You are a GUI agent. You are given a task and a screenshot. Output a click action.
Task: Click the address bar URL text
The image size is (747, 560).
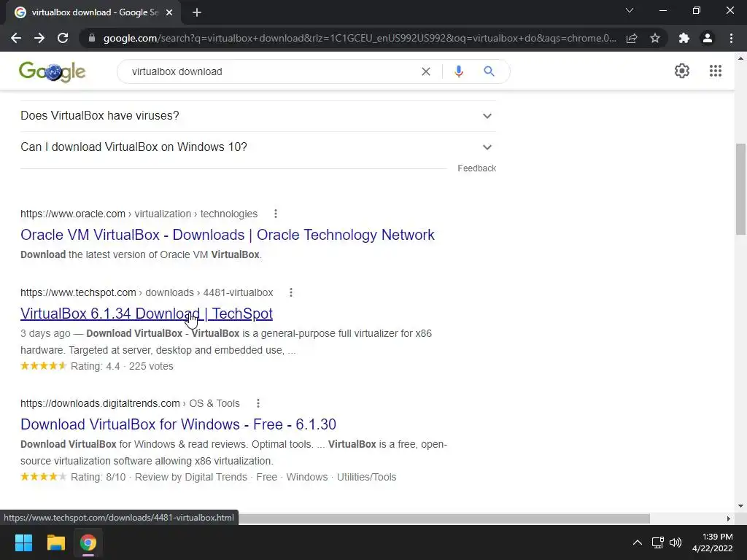tap(360, 38)
